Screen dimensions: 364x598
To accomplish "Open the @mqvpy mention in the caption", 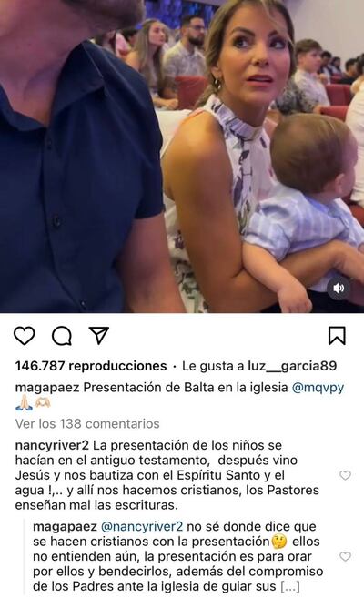I will [318, 388].
